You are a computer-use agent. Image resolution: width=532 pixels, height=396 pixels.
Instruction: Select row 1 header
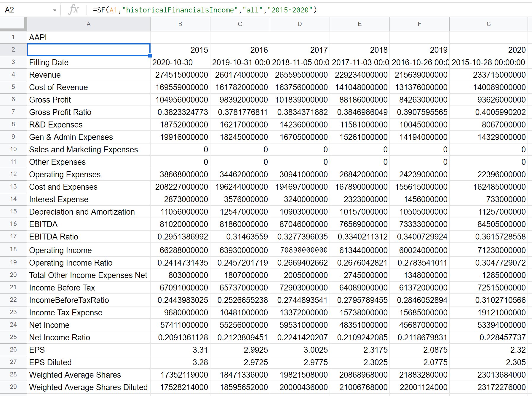tap(13, 37)
